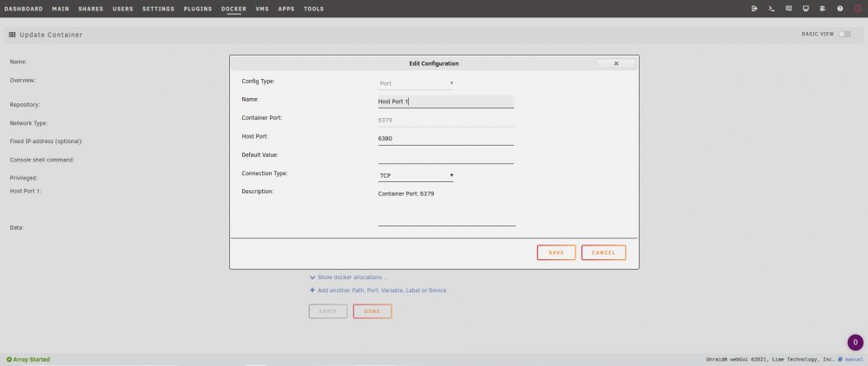Image resolution: width=868 pixels, height=366 pixels.
Task: Close the Edit Configuration dialog
Action: click(x=616, y=63)
